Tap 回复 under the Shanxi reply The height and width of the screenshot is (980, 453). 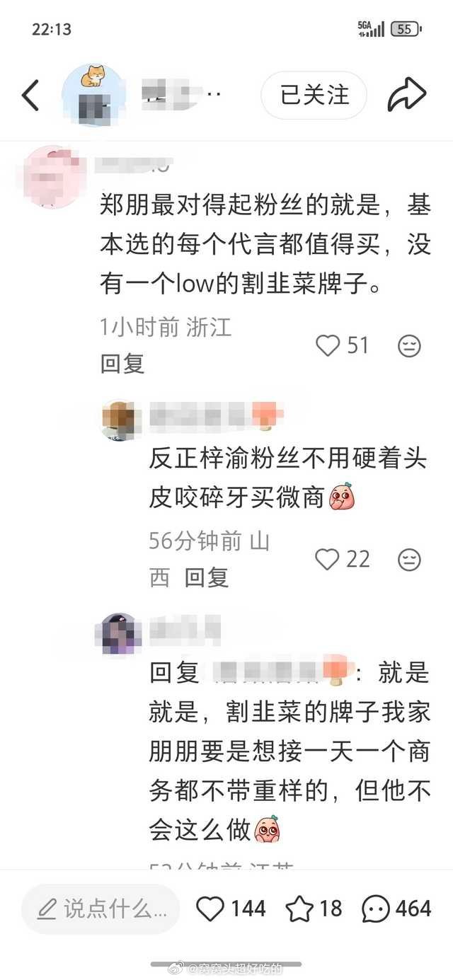pyautogui.click(x=207, y=578)
